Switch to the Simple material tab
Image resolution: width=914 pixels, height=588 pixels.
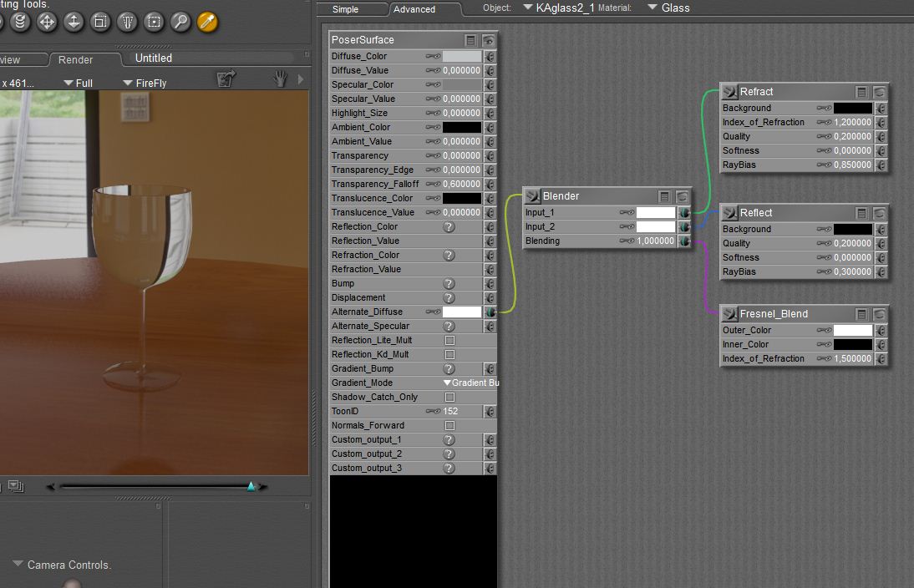pyautogui.click(x=345, y=10)
